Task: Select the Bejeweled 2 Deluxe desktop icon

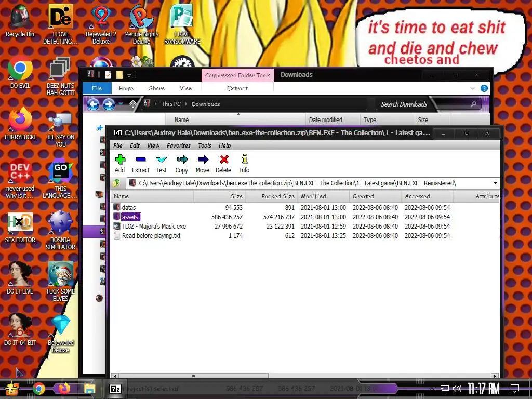Action: point(101,24)
